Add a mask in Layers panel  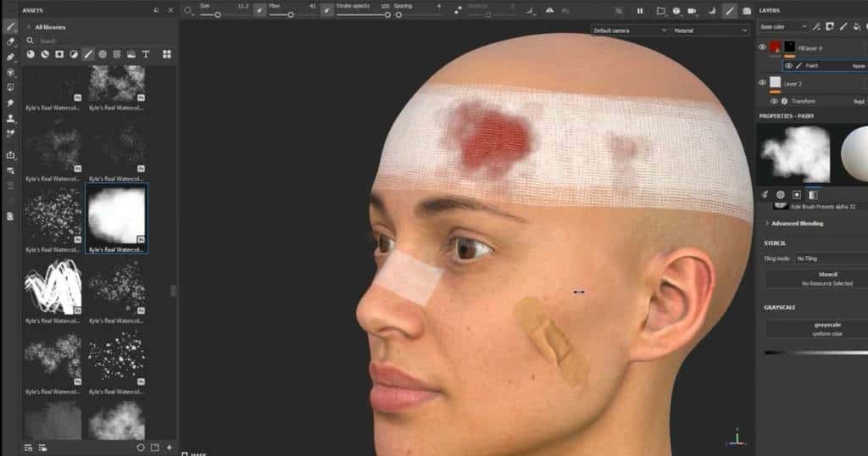point(830,26)
